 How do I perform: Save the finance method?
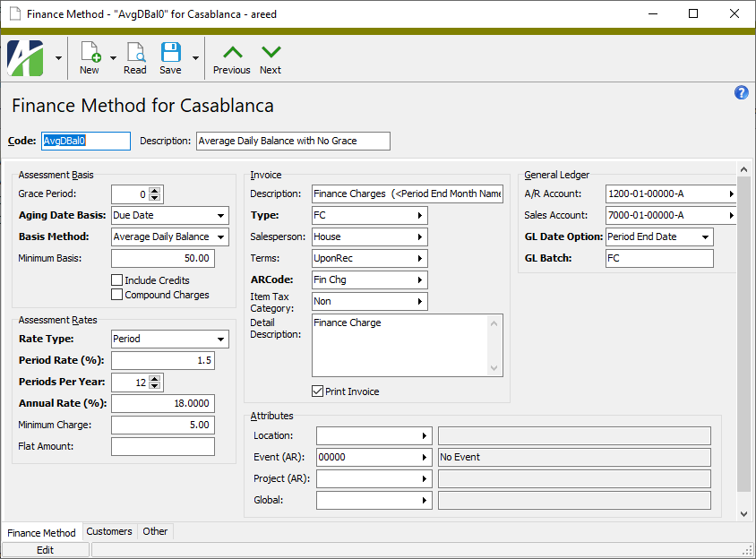pyautogui.click(x=171, y=58)
